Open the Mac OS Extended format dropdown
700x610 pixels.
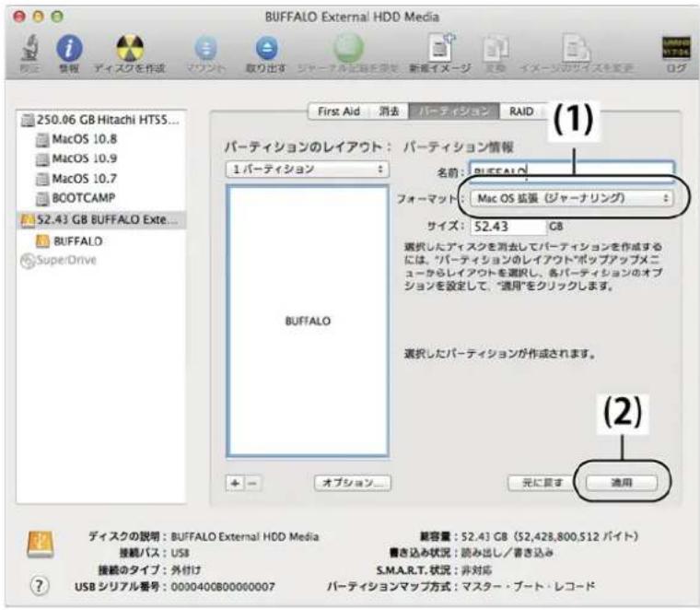click(x=571, y=198)
